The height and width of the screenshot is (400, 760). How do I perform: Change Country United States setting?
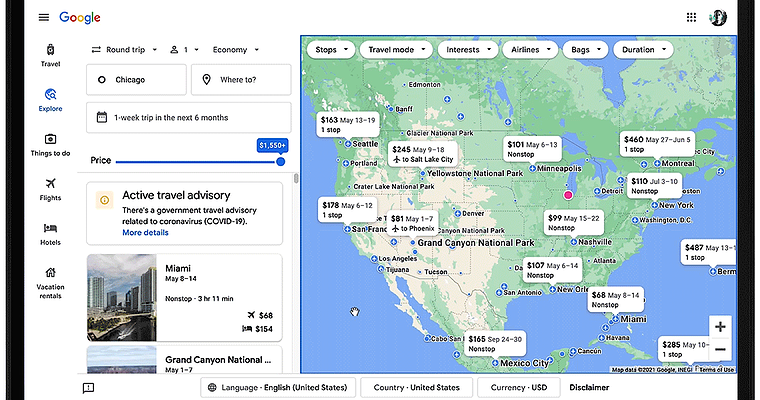(416, 387)
